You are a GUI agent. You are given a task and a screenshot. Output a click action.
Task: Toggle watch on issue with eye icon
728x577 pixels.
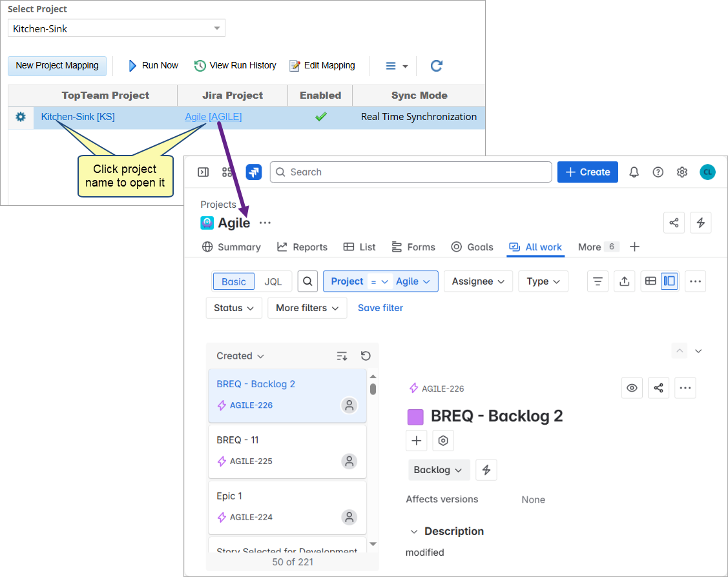[x=632, y=388]
